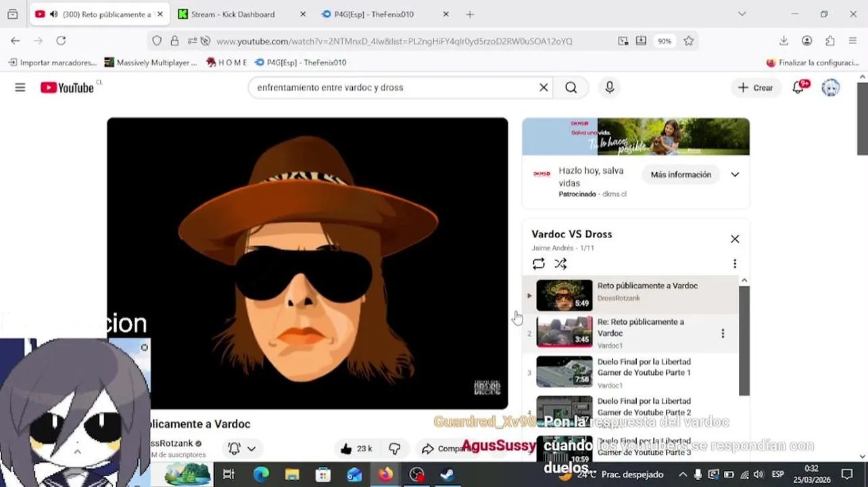Open Duelo Final por la Libertad Parte 1
Screen dimensions: 868x487
[x=630, y=372]
